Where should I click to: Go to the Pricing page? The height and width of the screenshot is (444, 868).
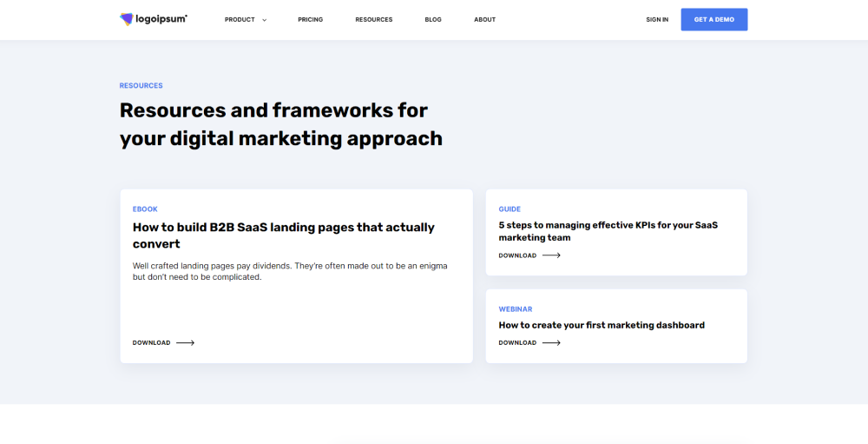pos(310,19)
